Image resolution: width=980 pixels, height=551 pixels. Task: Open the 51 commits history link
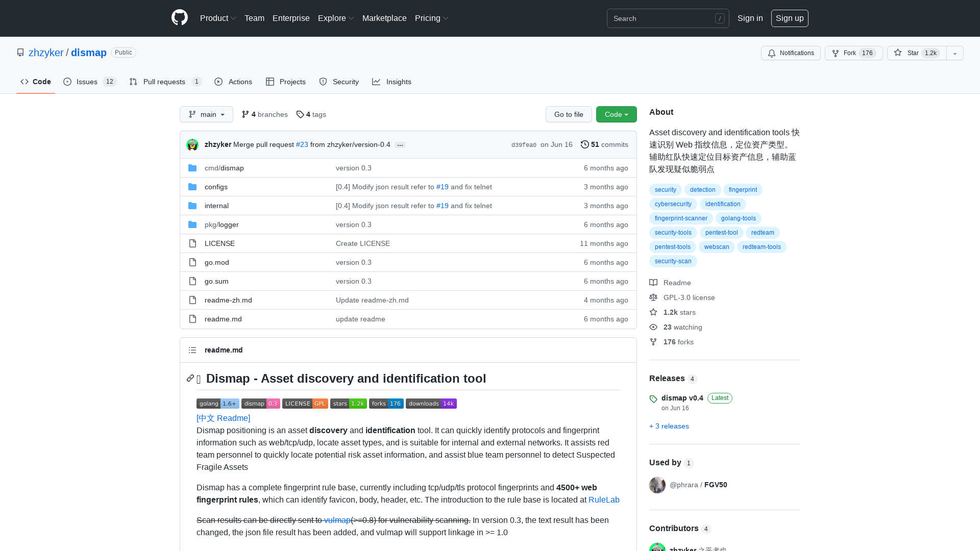(x=604, y=145)
